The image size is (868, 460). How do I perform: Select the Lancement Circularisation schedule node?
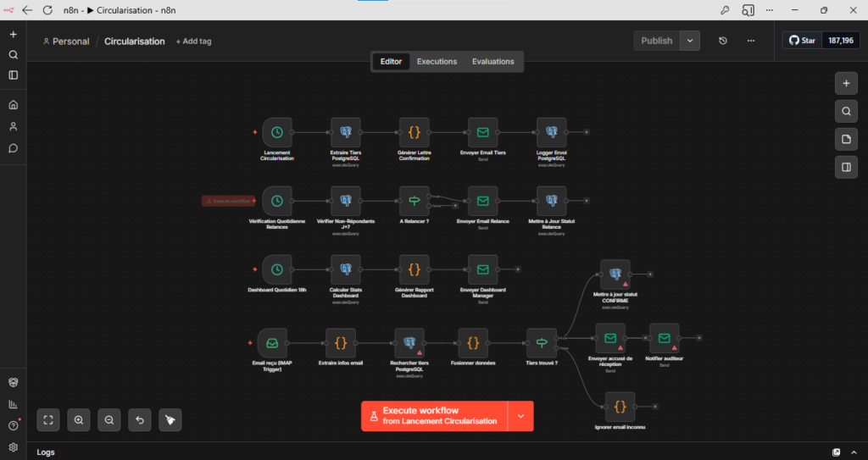point(277,132)
